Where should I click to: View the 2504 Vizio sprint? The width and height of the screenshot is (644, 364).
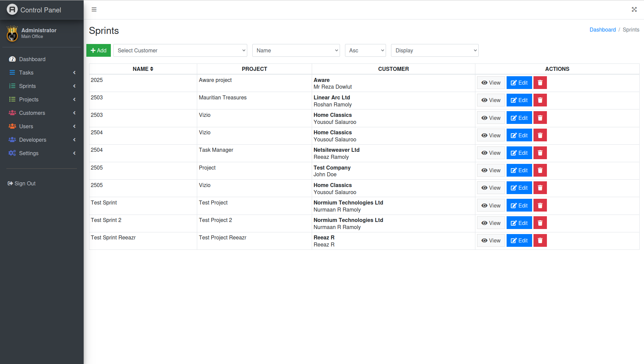[491, 135]
